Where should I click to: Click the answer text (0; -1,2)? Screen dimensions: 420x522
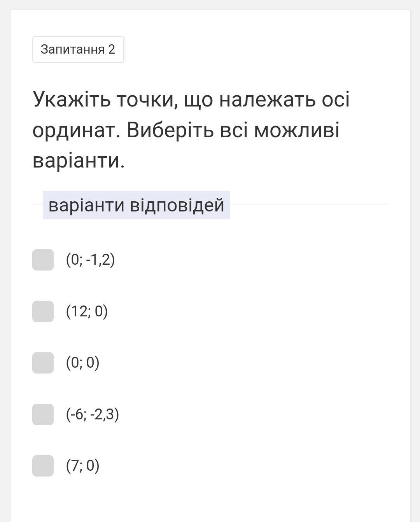90,260
